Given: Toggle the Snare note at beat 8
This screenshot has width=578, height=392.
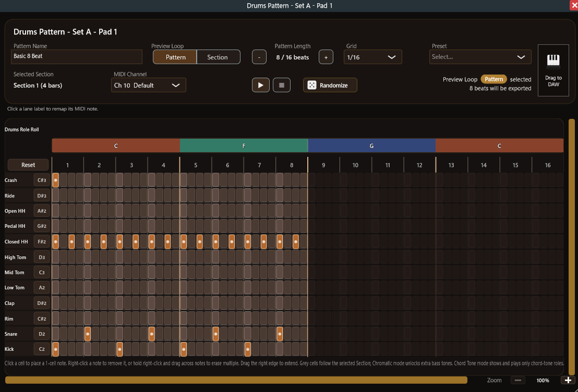Looking at the screenshot, I should coord(280,334).
